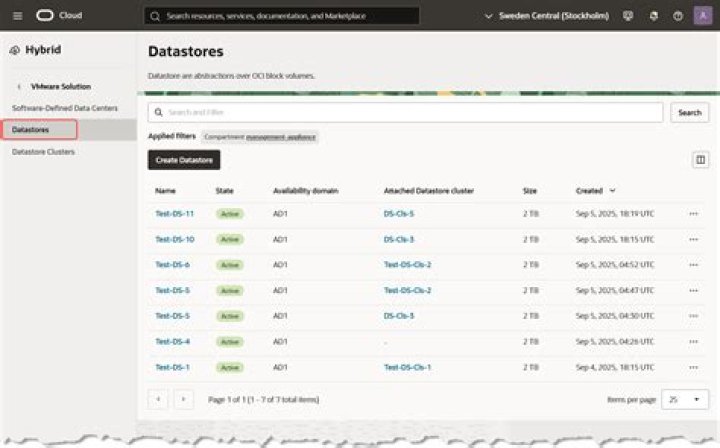720x448 pixels.
Task: Focus the Search and Filter input
Action: tap(405, 112)
